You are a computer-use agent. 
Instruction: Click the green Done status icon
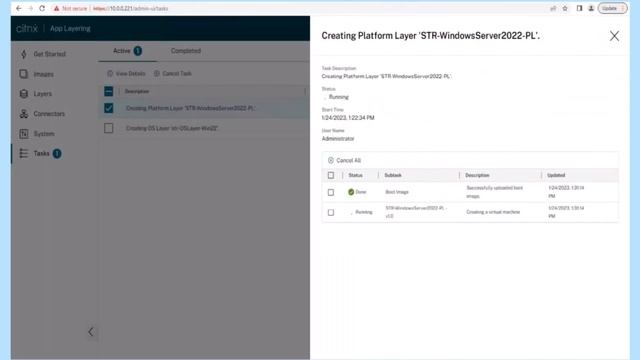coord(351,192)
